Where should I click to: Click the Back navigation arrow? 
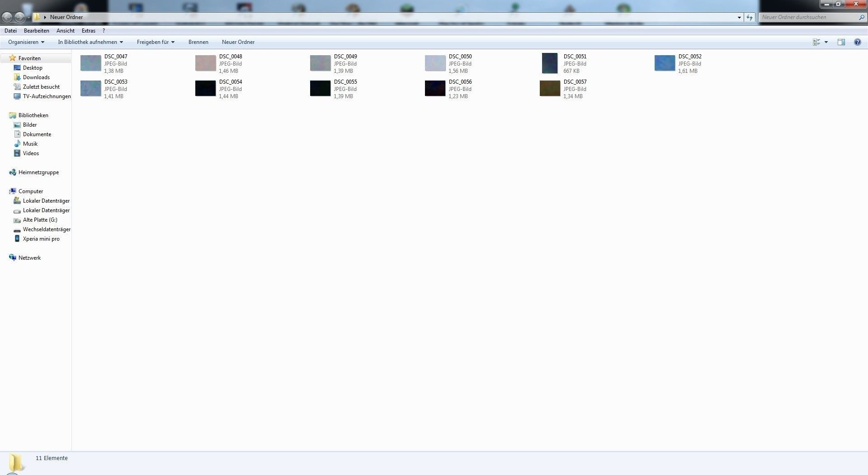click(x=7, y=17)
